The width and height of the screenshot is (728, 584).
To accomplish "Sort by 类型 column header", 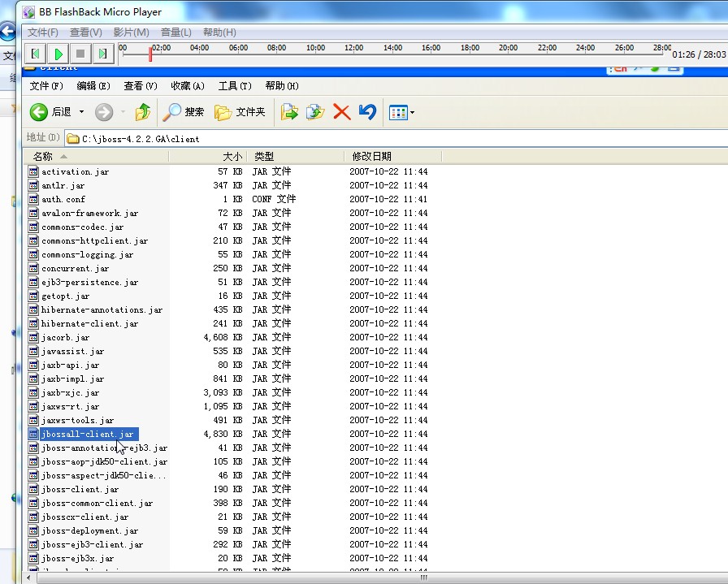I will 296,157.
